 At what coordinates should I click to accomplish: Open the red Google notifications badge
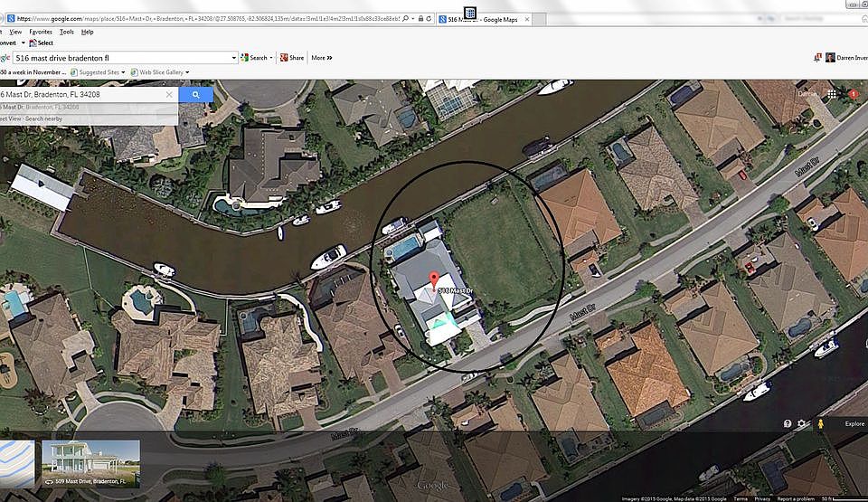coord(853,94)
